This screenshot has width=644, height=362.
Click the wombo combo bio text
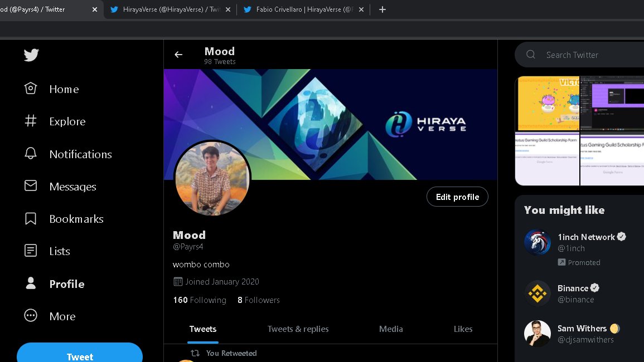[201, 265]
